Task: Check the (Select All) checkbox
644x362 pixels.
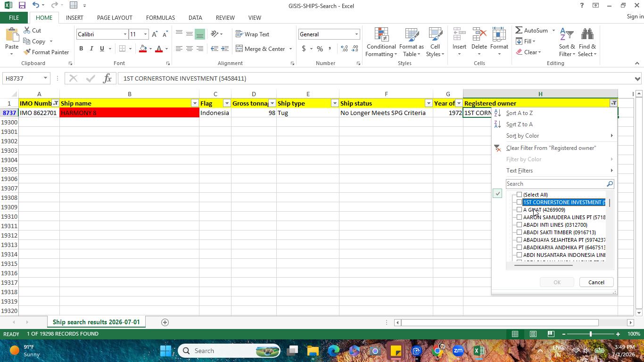Action: 519,195
